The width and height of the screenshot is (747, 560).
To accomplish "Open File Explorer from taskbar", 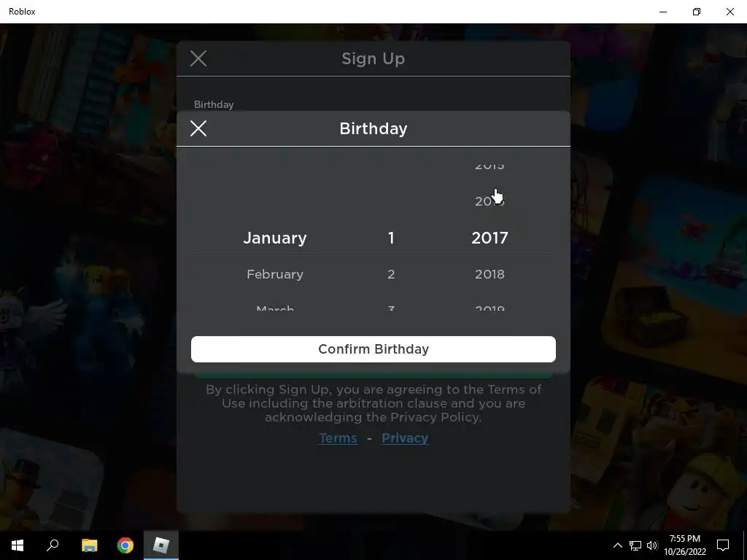I will click(89, 545).
